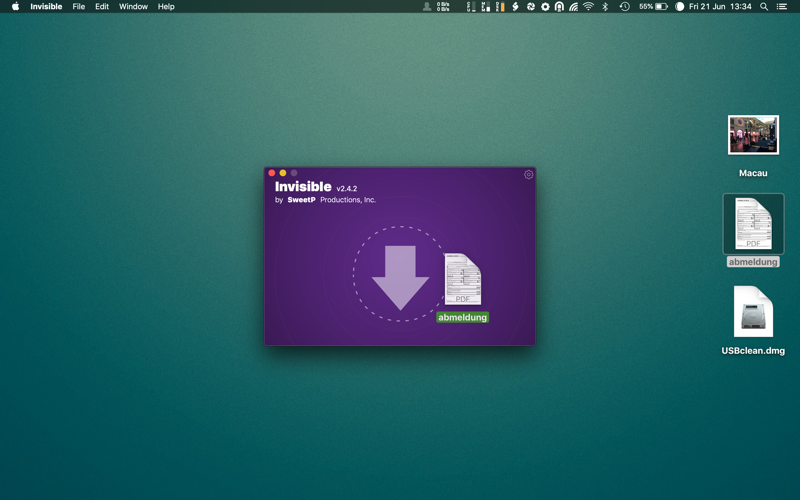Click the memory usage meter icon
Screen dimensions: 800x500
(486, 7)
